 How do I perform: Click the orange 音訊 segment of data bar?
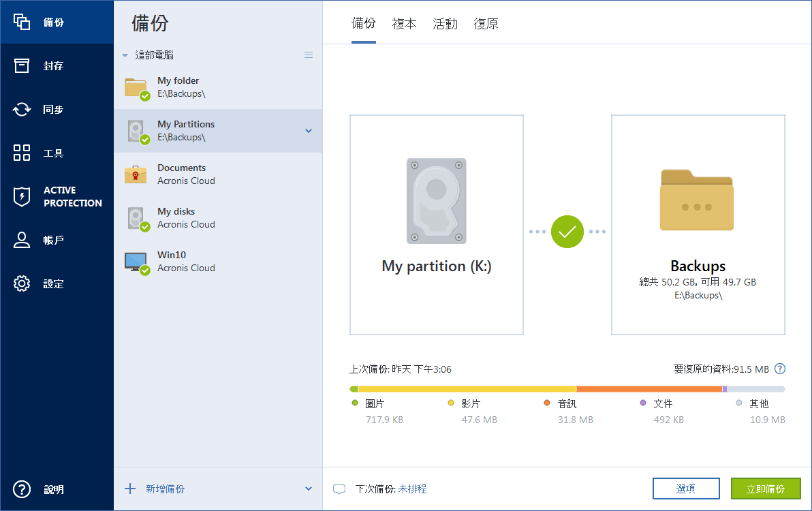coord(649,389)
